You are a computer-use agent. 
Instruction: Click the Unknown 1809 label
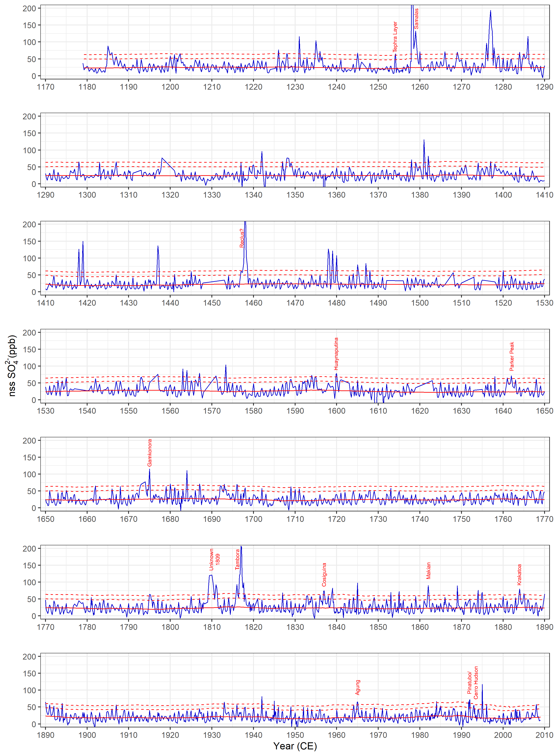pyautogui.click(x=214, y=559)
